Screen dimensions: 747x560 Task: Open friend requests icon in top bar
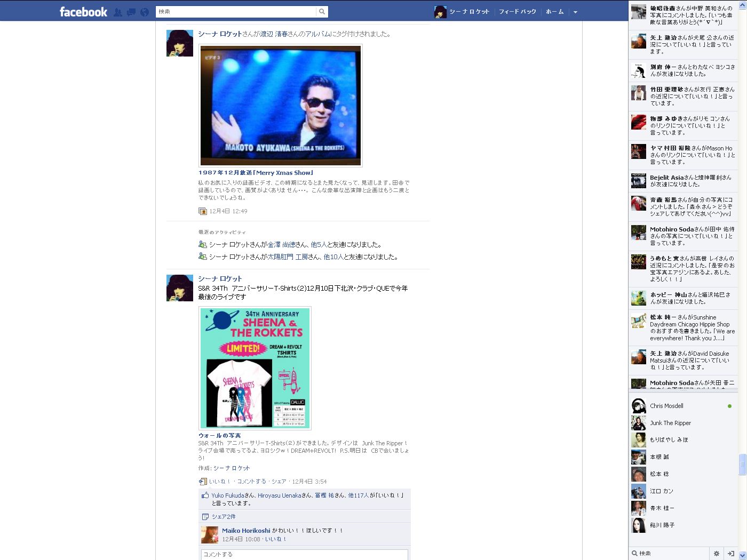click(118, 12)
